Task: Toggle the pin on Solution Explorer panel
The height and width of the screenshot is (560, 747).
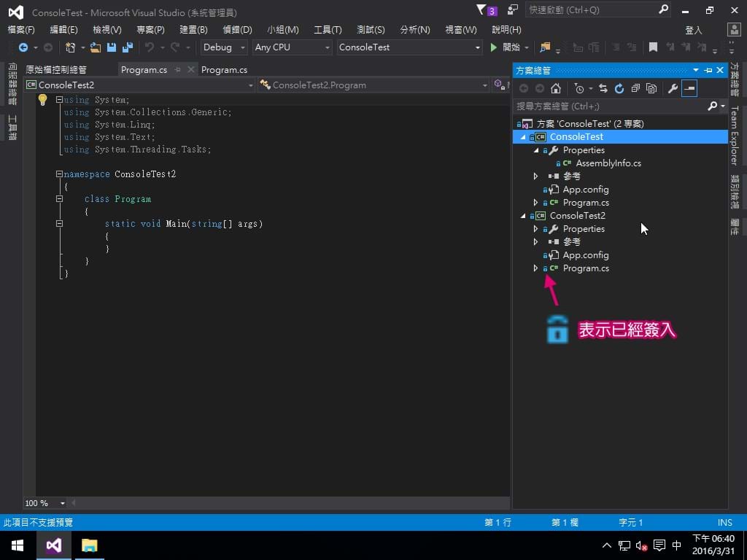Action: point(708,71)
